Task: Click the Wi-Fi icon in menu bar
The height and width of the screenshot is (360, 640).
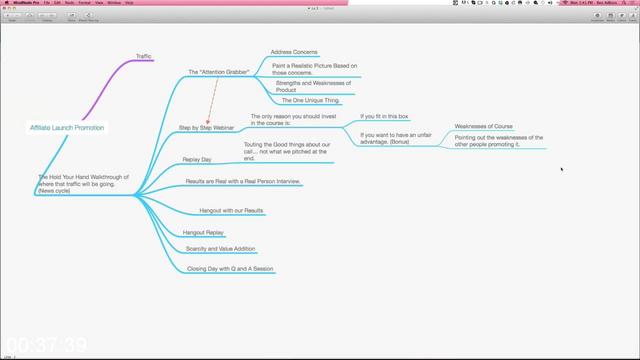Action: (x=565, y=2)
